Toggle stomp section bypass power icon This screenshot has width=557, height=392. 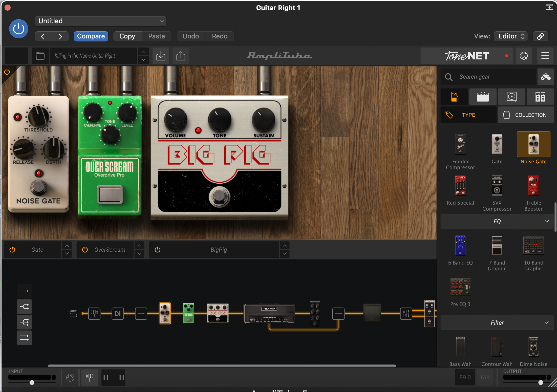(7, 72)
